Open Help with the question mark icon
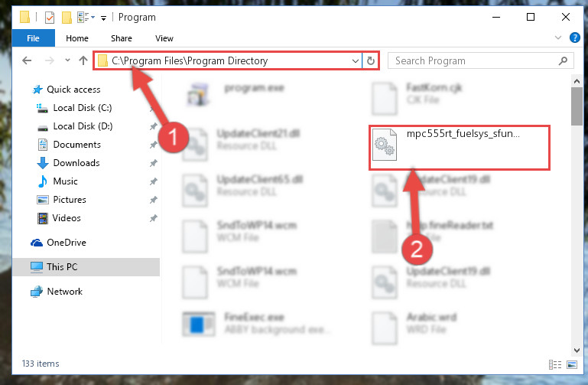588x385 pixels. [574, 38]
